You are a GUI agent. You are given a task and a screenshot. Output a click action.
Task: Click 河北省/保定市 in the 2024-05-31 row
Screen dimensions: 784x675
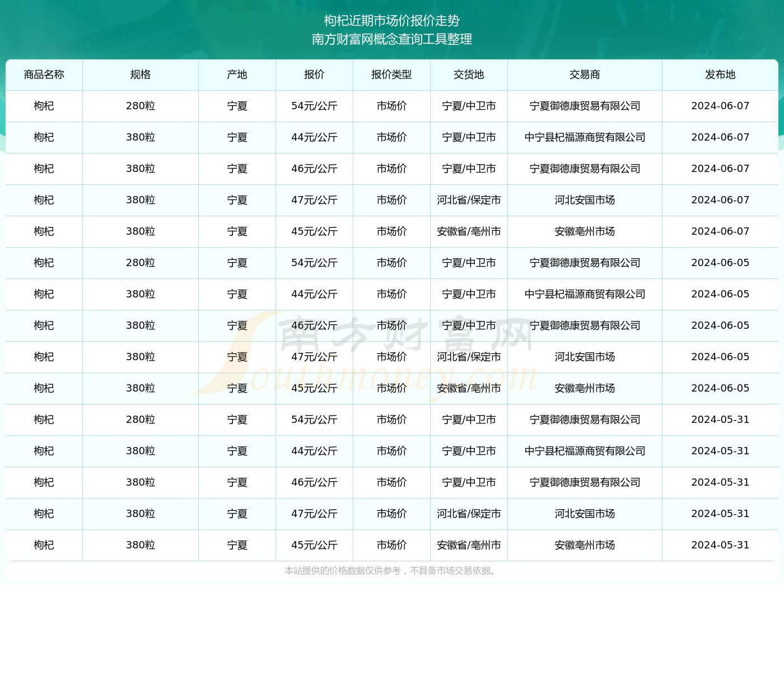tap(469, 514)
